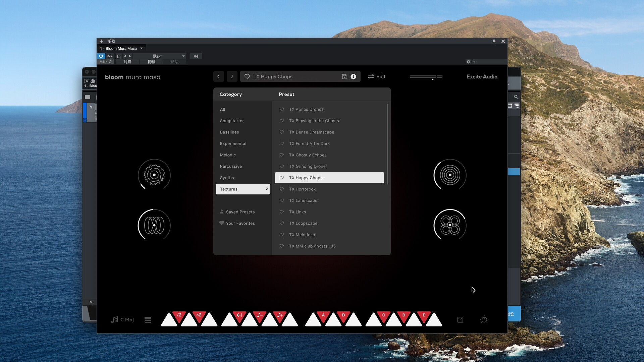
Task: Go to the previous preset with the left arrow
Action: coord(219,76)
